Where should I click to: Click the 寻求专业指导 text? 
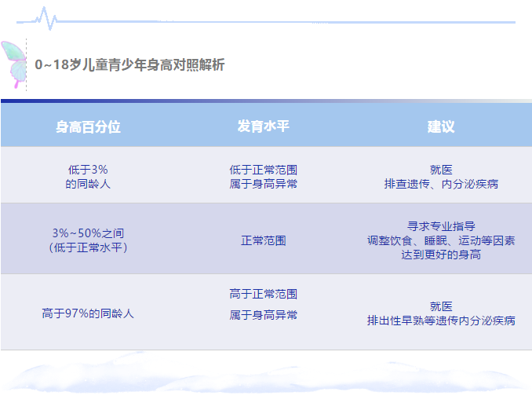click(x=441, y=226)
